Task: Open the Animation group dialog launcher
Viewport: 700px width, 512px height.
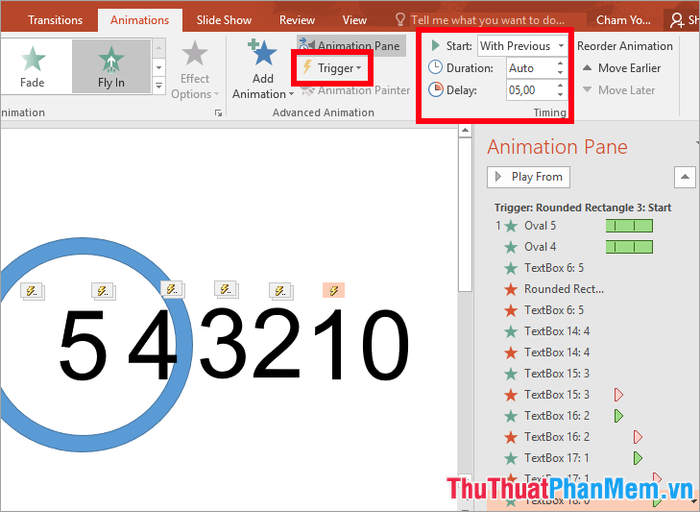Action: click(218, 113)
